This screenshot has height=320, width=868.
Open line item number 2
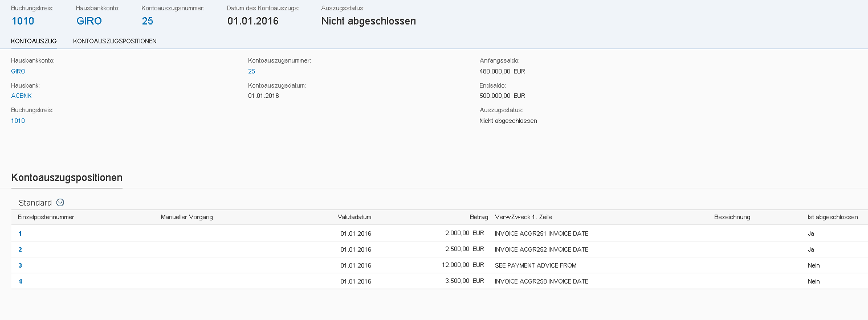[20, 249]
